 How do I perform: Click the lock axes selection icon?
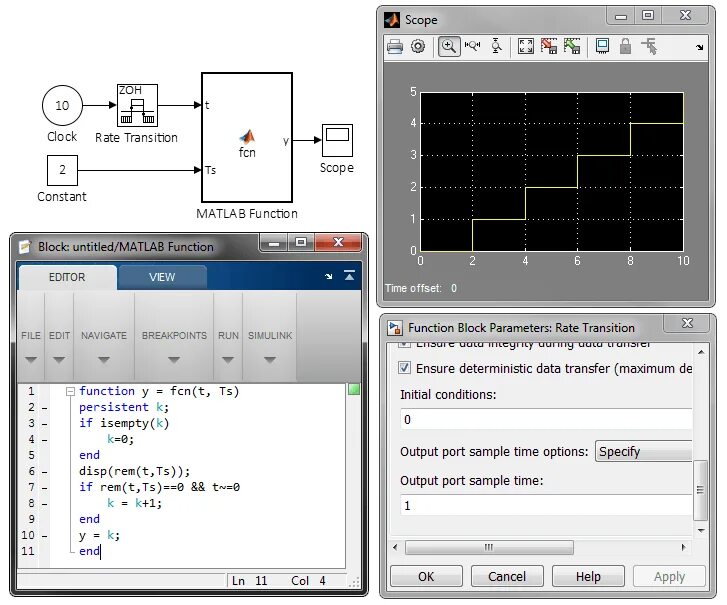pyautogui.click(x=625, y=46)
